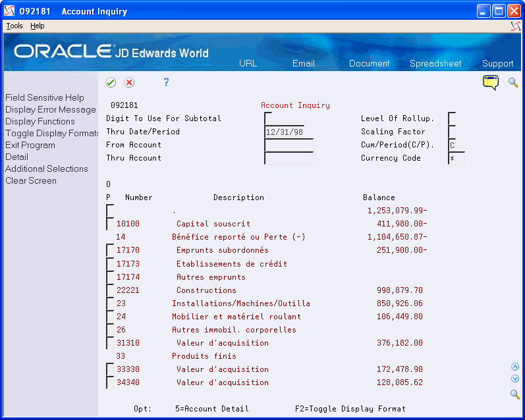Click the logo icon right of menu bar
The height and width of the screenshot is (420, 525).
coord(516,26)
